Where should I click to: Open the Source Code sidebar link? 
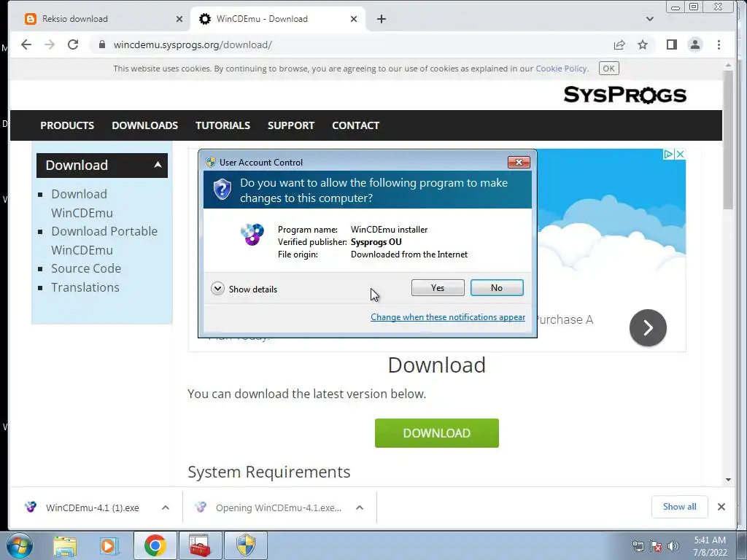click(x=86, y=268)
